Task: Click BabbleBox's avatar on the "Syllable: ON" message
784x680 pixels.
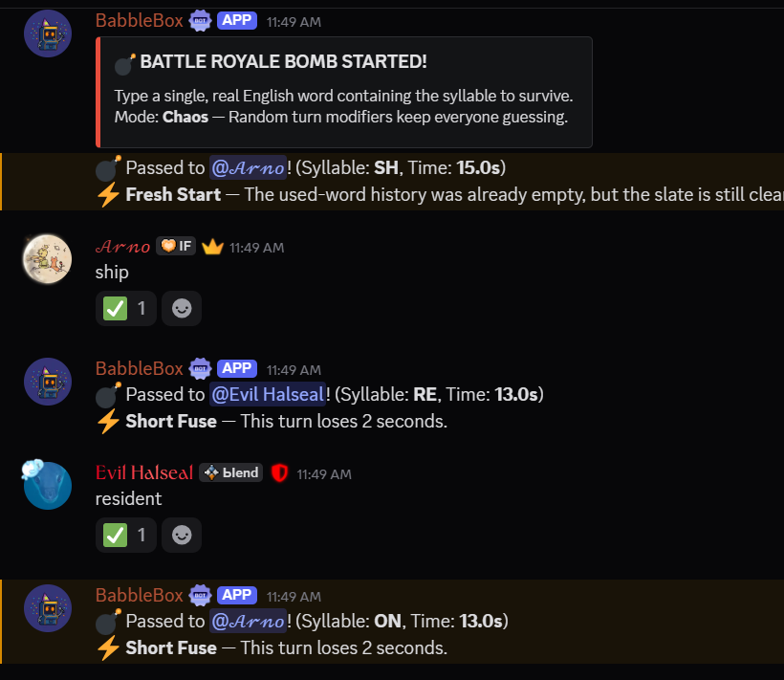Action: point(47,608)
